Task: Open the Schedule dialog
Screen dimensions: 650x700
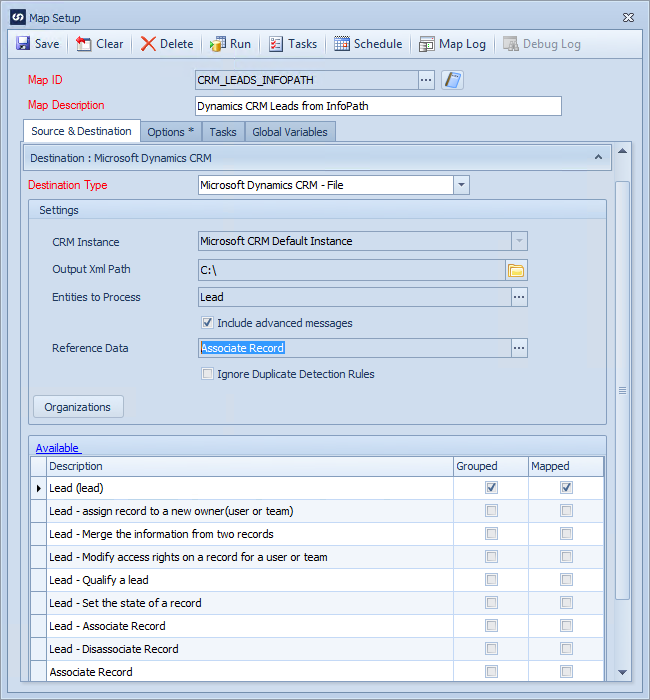Action: 368,44
